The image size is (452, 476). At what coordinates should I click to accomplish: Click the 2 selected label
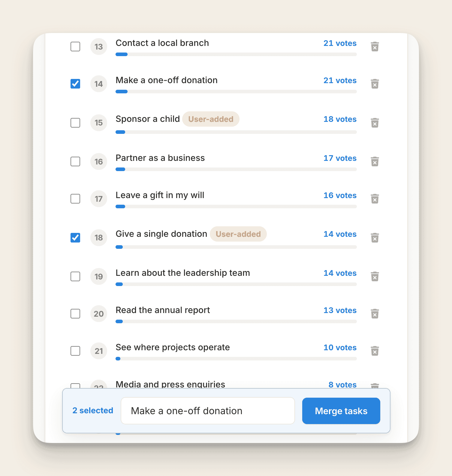coord(93,411)
